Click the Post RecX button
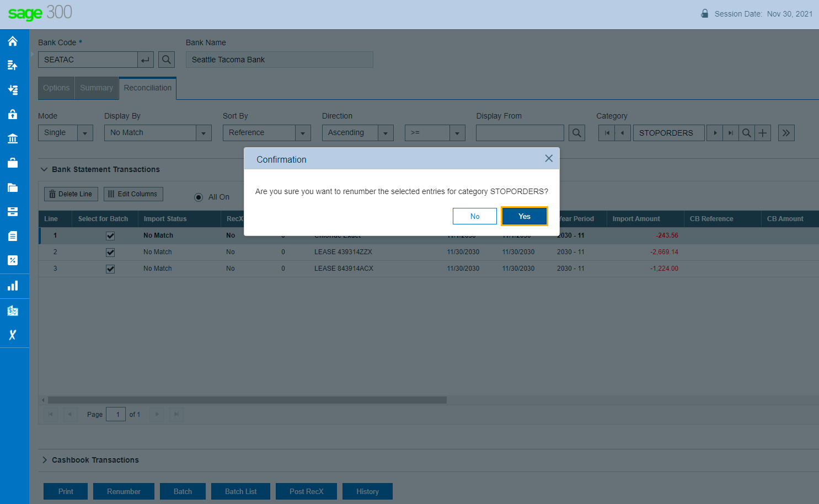The height and width of the screenshot is (504, 819). [x=307, y=491]
